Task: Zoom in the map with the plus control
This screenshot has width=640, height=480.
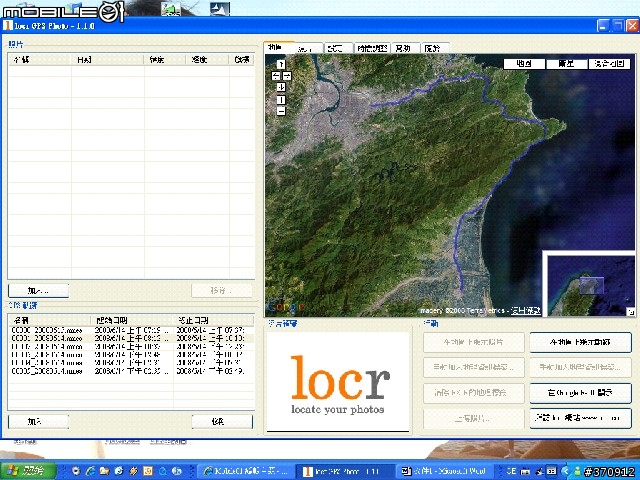Action: tap(281, 100)
